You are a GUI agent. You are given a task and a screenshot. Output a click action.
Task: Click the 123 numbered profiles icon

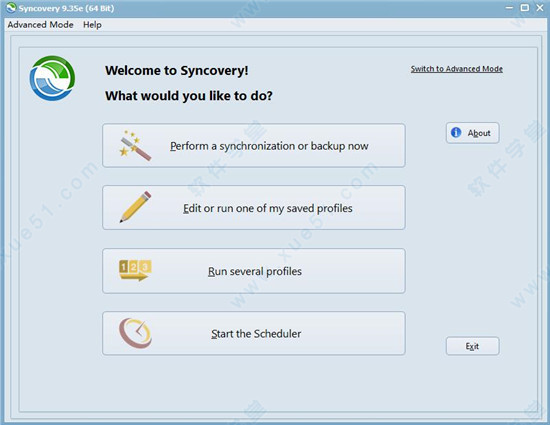(x=135, y=270)
